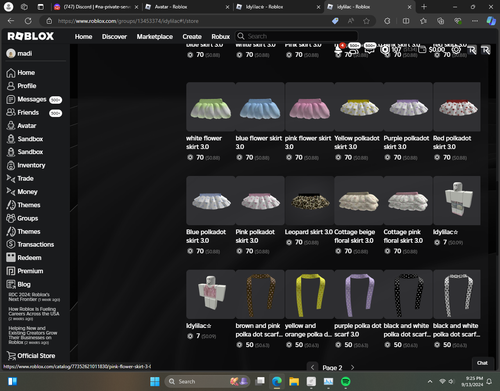
Task: Click the Roblox logo
Action: click(x=31, y=36)
